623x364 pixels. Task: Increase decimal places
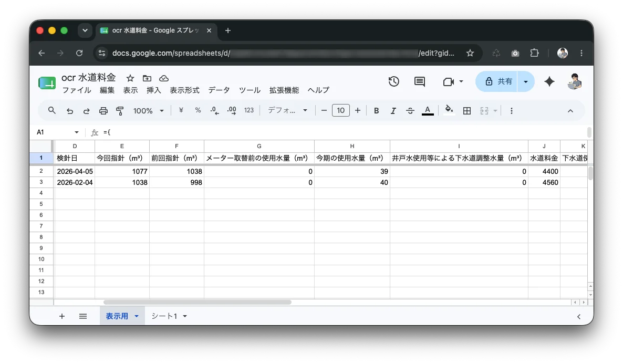point(232,110)
